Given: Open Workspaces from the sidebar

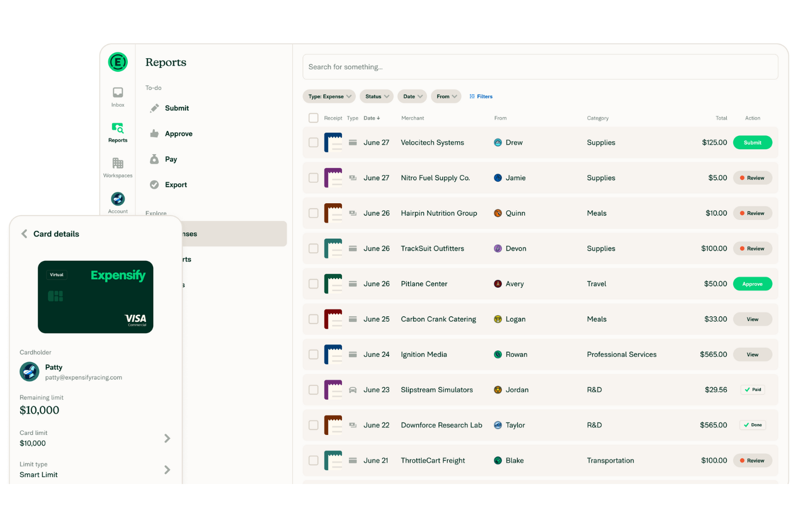Looking at the screenshot, I should tap(117, 167).
